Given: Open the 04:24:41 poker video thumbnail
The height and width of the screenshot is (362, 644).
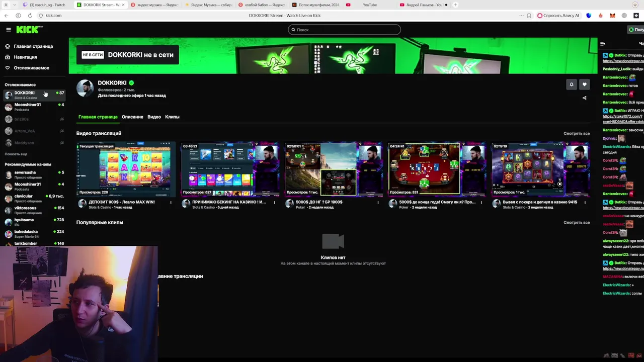Looking at the screenshot, I should tap(437, 169).
